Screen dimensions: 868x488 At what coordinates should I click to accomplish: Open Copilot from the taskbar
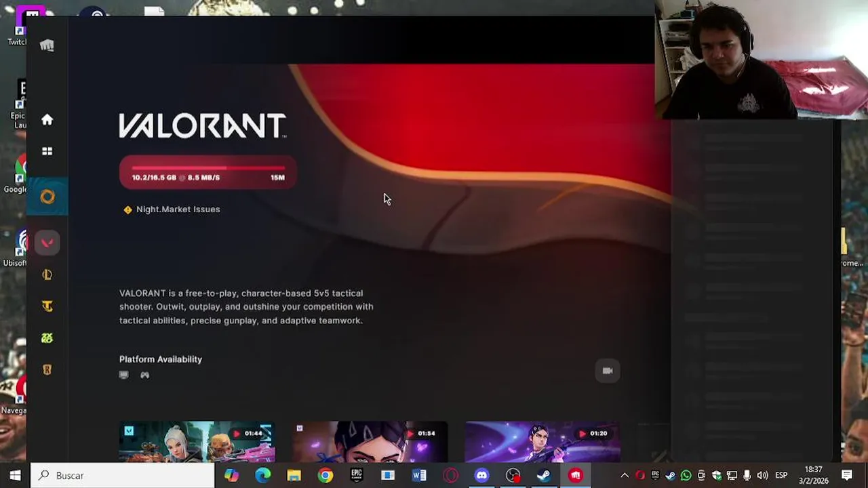(231, 475)
